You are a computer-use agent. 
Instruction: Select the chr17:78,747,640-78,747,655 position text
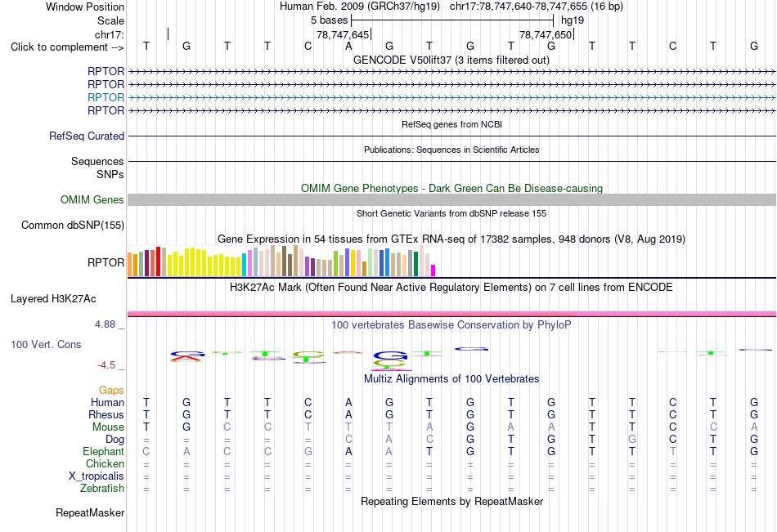coord(537,7)
